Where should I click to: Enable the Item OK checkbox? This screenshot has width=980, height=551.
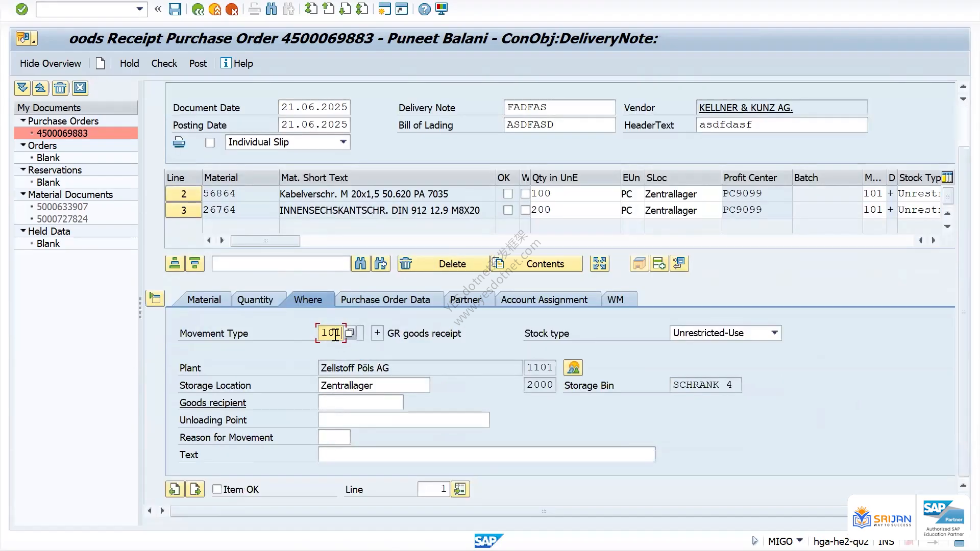[x=217, y=489]
